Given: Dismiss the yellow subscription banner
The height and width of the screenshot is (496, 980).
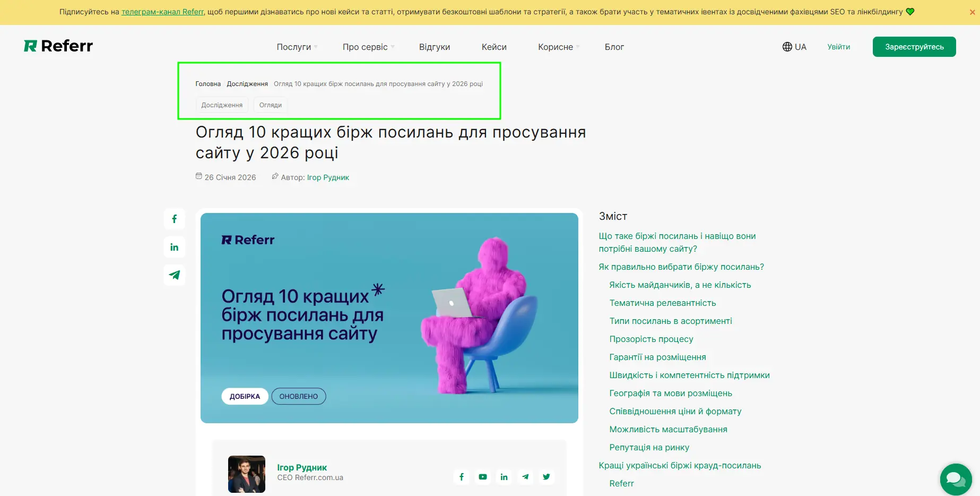Looking at the screenshot, I should click(x=972, y=12).
